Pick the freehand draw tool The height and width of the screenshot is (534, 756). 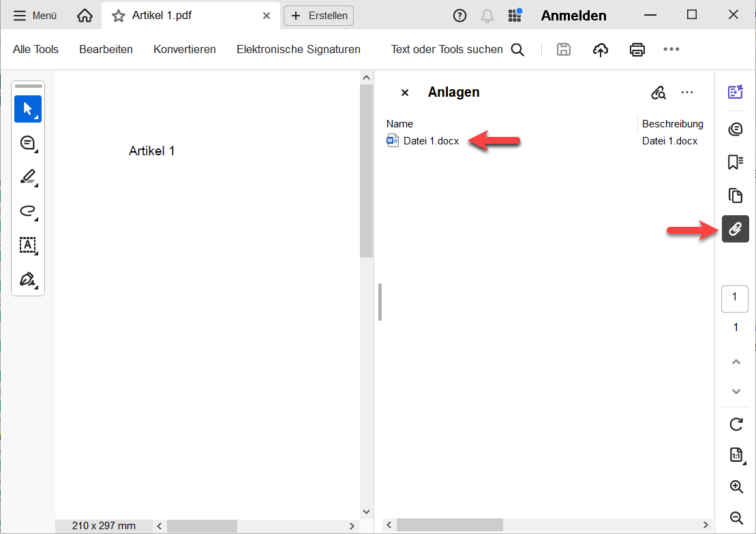28,211
